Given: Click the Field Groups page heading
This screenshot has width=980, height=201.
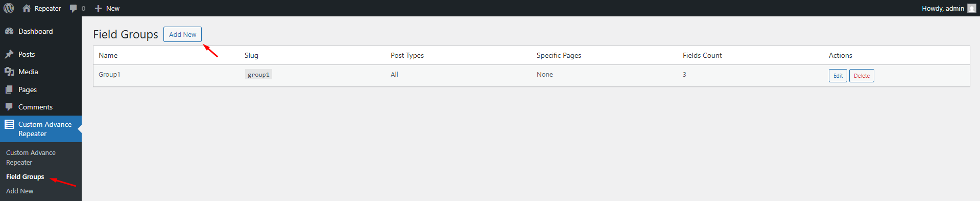Looking at the screenshot, I should pos(126,34).
